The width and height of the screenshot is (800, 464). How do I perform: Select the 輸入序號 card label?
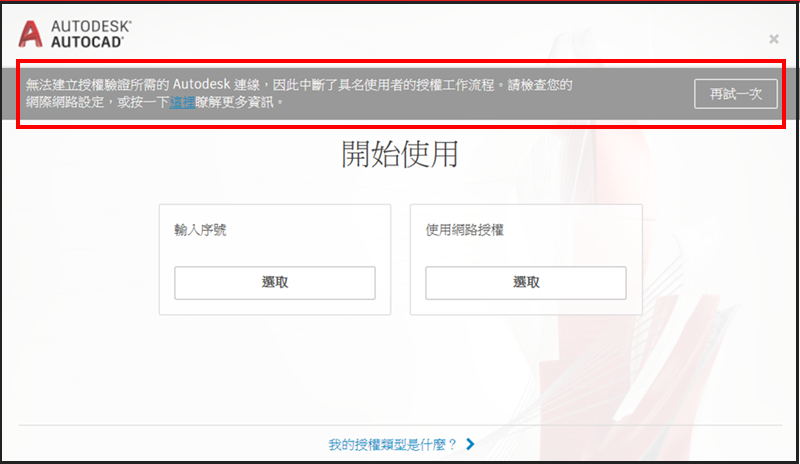(x=200, y=230)
